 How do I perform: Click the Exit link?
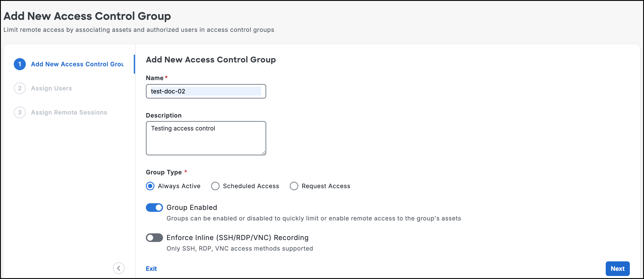(x=151, y=268)
